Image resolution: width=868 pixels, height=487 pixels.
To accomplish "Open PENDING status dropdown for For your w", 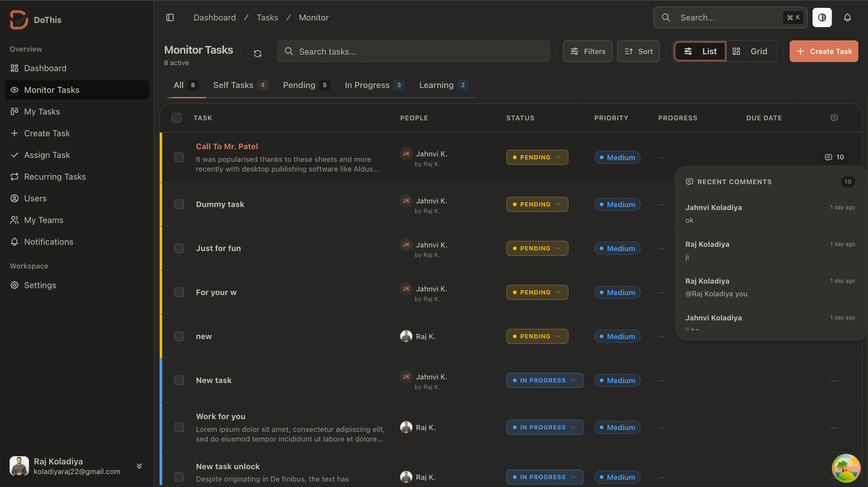I will pos(537,292).
